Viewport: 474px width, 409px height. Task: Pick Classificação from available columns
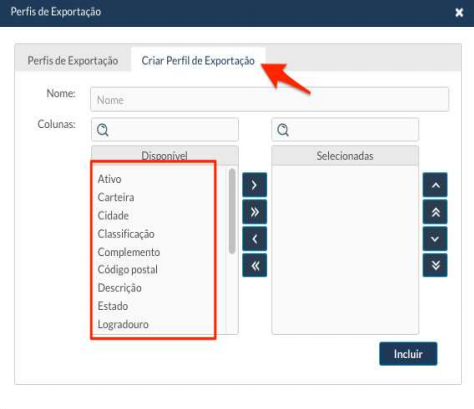126,234
